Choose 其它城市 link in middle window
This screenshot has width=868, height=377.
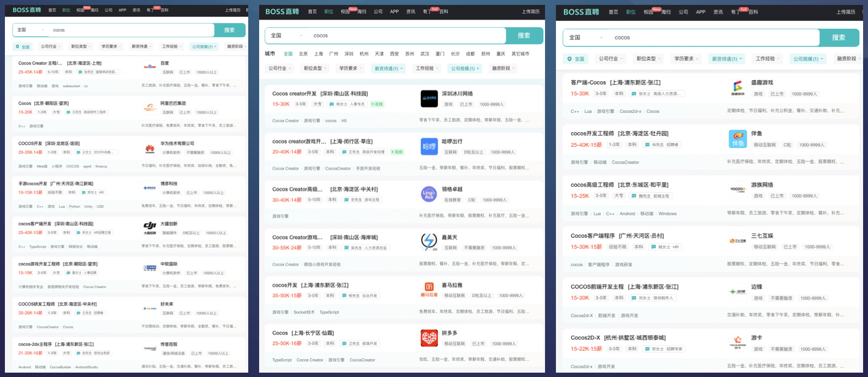(x=520, y=54)
